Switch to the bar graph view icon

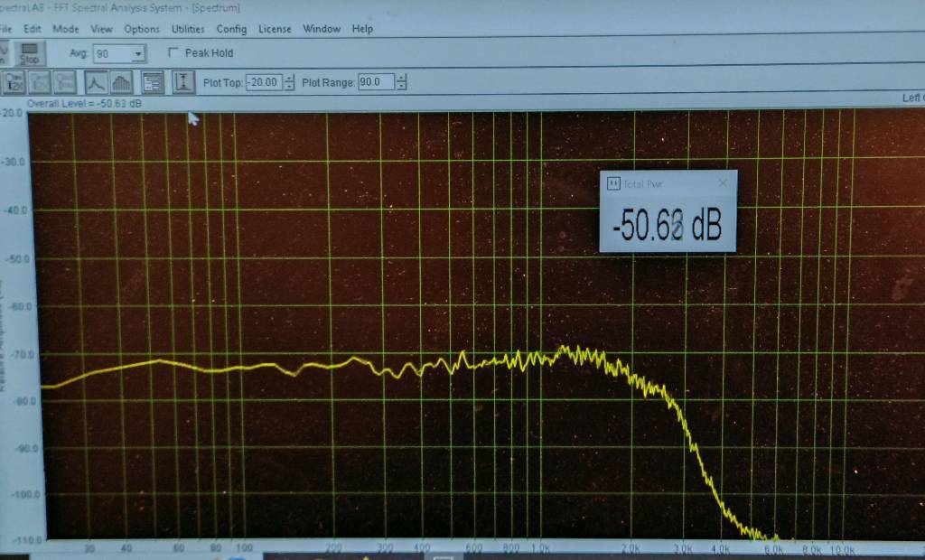click(120, 82)
